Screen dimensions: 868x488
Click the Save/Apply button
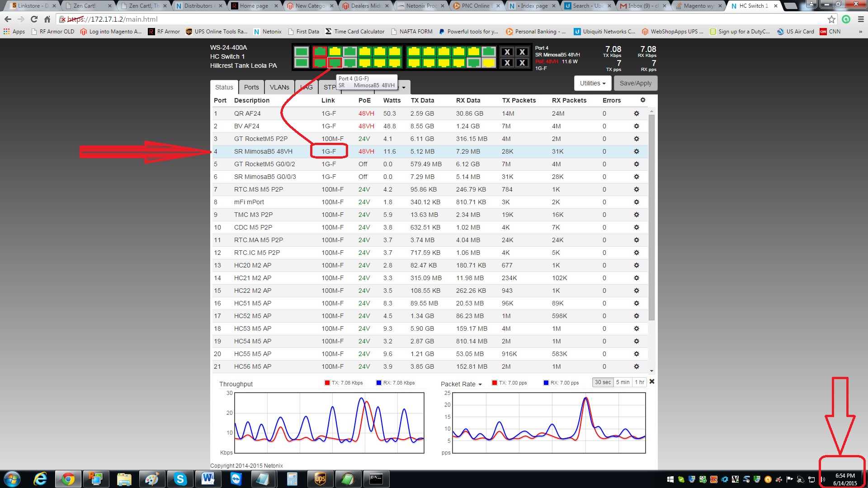636,83
